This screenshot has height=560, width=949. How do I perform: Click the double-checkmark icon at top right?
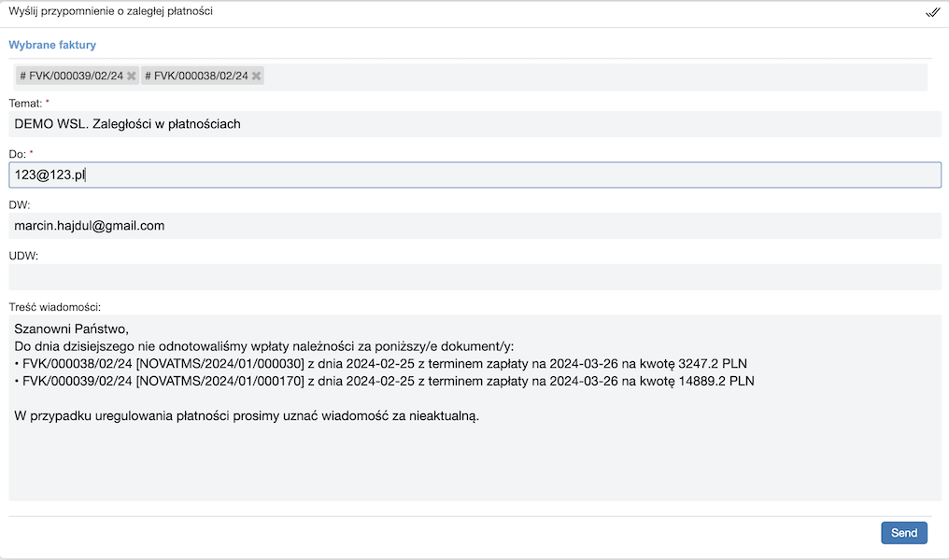pos(932,12)
